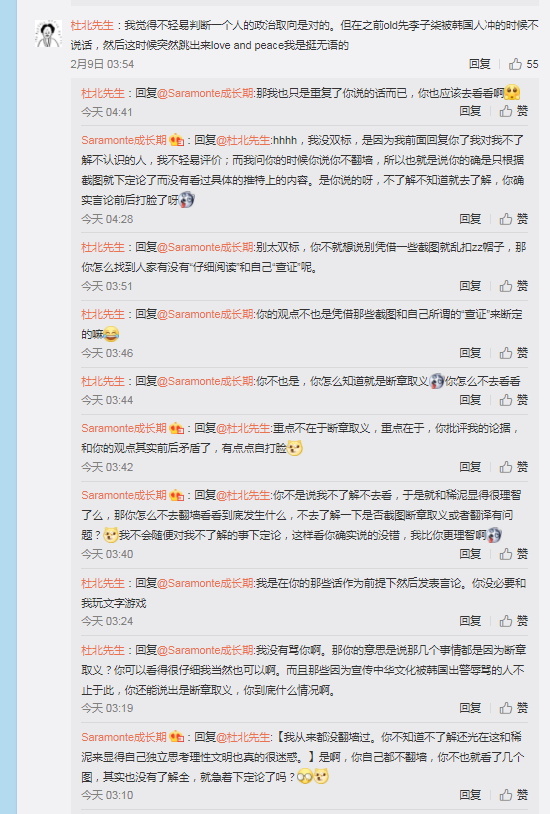
Task: Reply to the 03:42 comment
Action: tap(470, 467)
